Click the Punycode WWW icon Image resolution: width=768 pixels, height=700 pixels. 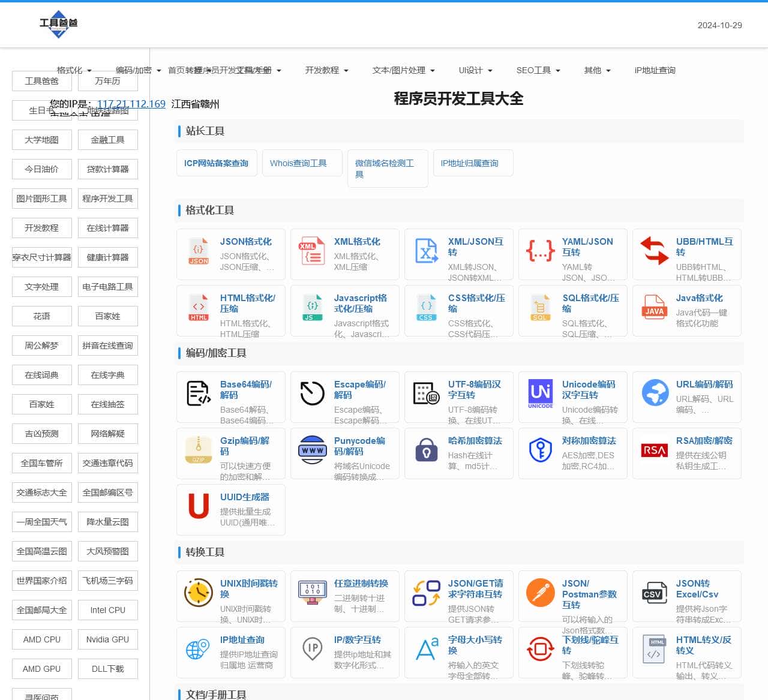pyautogui.click(x=313, y=450)
